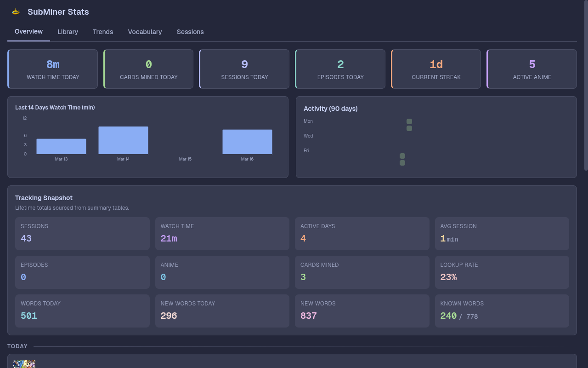The height and width of the screenshot is (368, 588).
Task: Select the Watch Time Today stat card
Action: [52, 69]
